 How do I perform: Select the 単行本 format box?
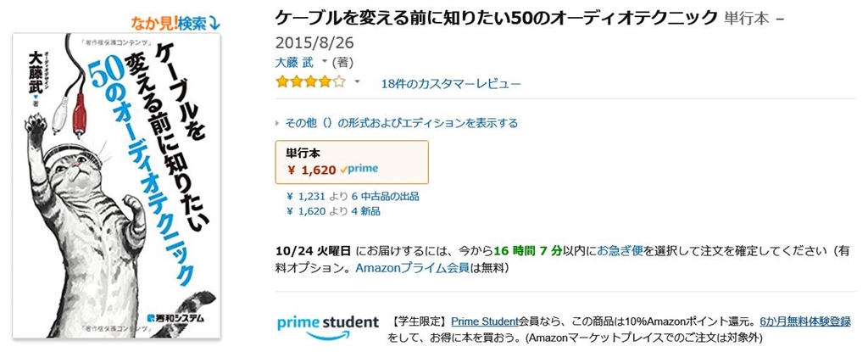(x=352, y=162)
